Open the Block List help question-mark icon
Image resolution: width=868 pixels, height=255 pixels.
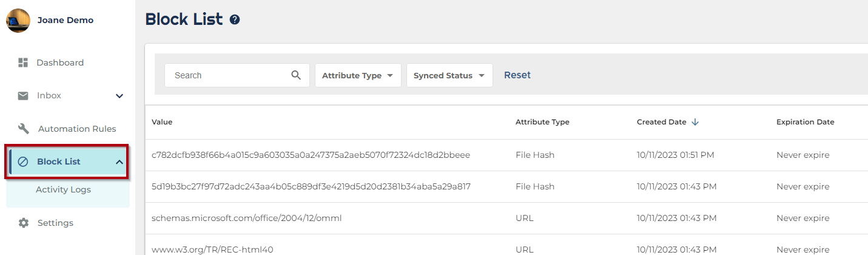click(x=235, y=20)
